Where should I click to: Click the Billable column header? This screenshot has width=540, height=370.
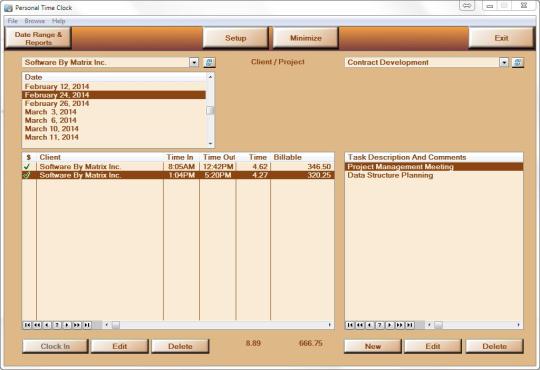[x=302, y=157]
